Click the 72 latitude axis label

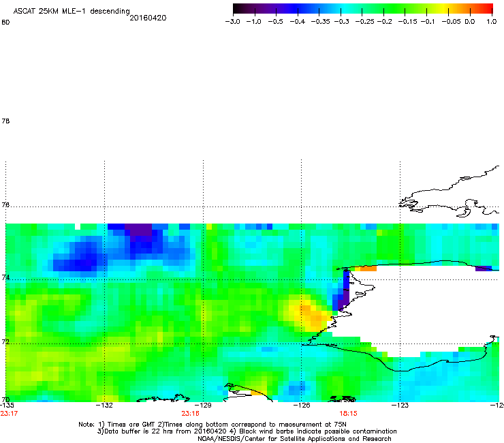point(5,341)
